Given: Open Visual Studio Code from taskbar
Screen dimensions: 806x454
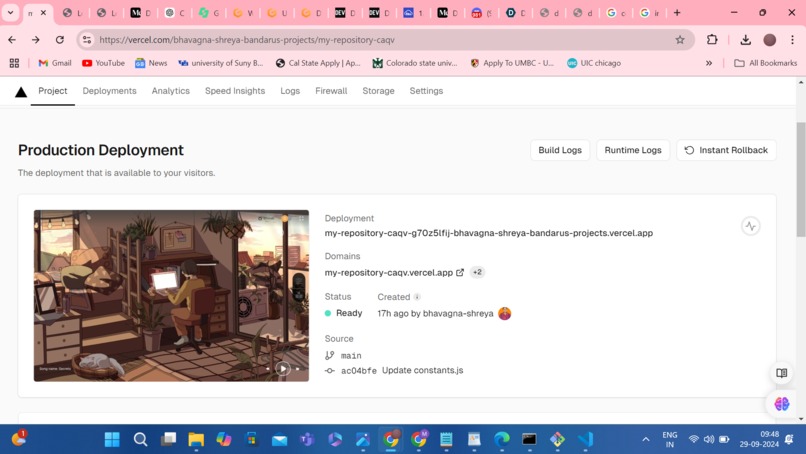Looking at the screenshot, I should click(x=585, y=439).
